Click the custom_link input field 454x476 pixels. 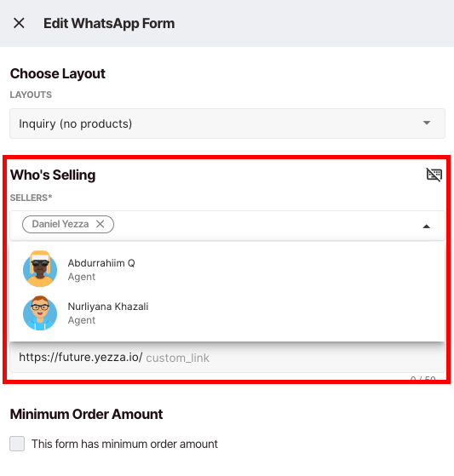(x=227, y=358)
